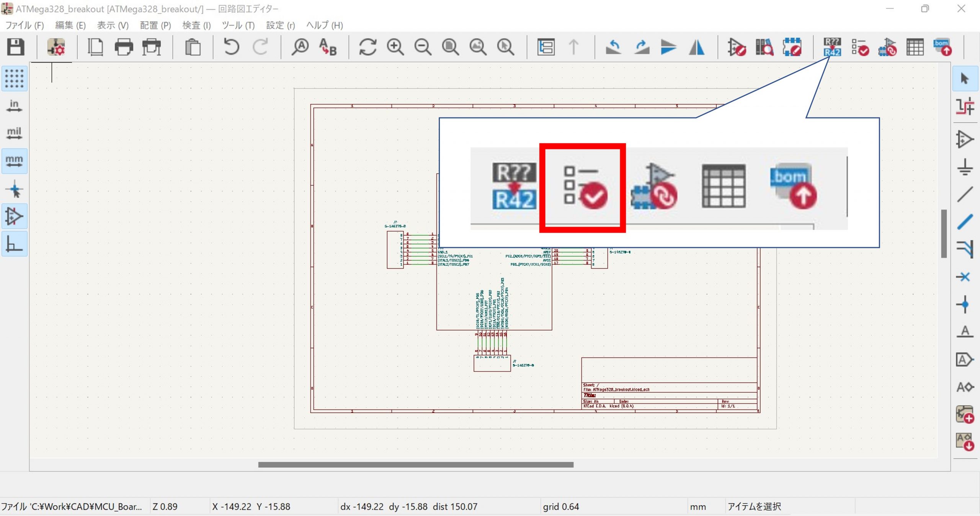Open the symbol fields table editor
980x516 pixels.
(915, 47)
